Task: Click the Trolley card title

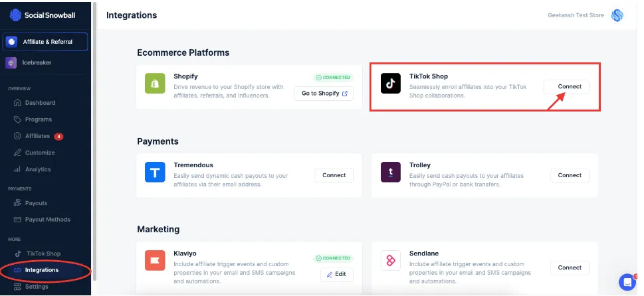Action: pos(420,165)
